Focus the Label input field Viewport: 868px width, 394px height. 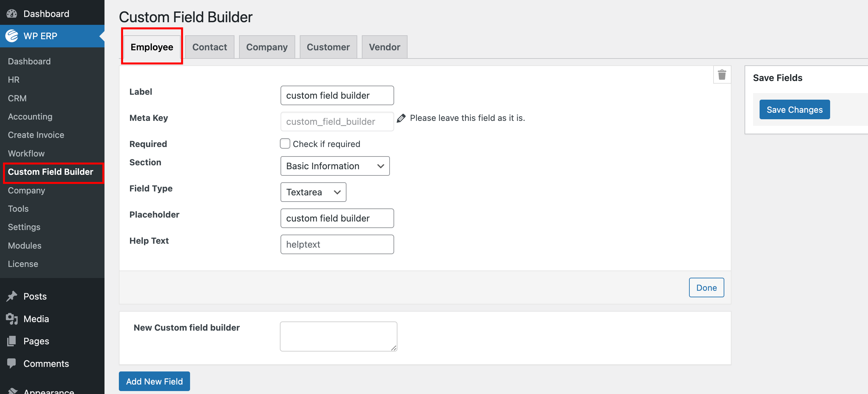(337, 95)
